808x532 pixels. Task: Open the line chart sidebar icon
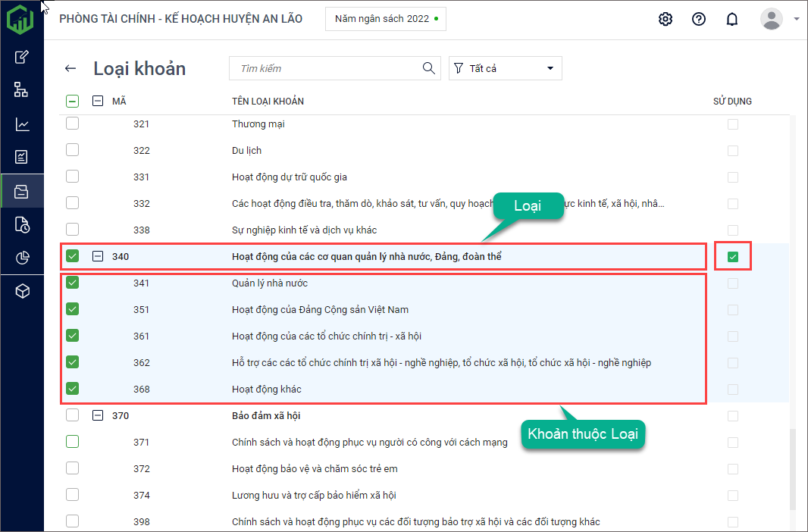point(22,124)
